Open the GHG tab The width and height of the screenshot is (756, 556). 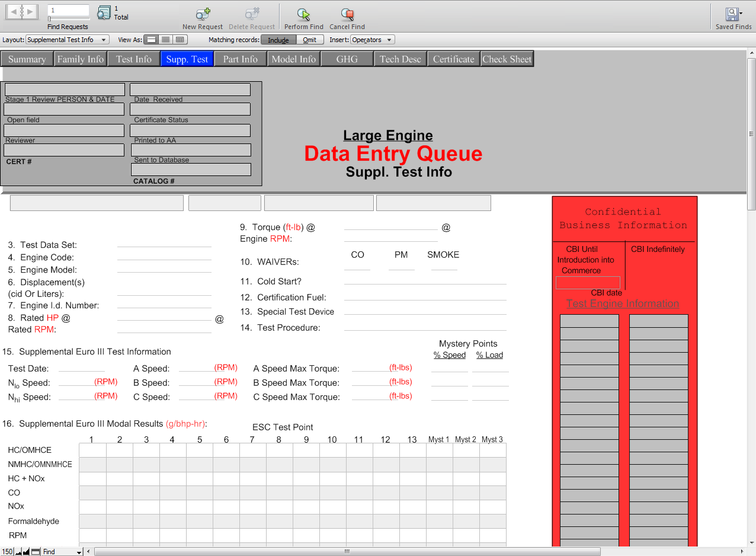click(347, 59)
